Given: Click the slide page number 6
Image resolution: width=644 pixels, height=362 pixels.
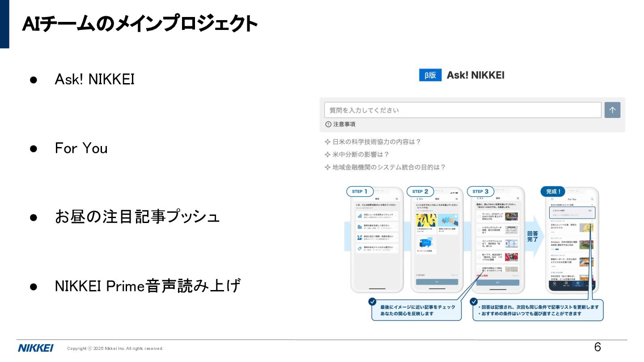Looking at the screenshot, I should click(x=597, y=347).
